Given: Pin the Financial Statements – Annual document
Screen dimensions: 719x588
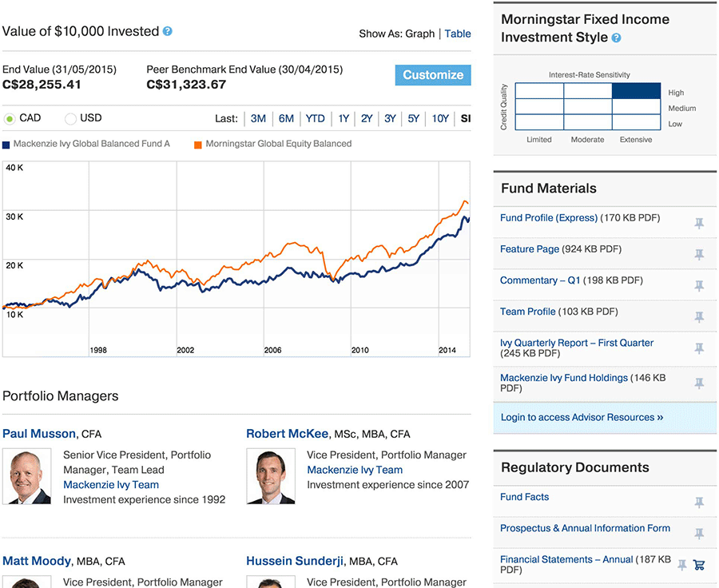Looking at the screenshot, I should click(682, 565).
